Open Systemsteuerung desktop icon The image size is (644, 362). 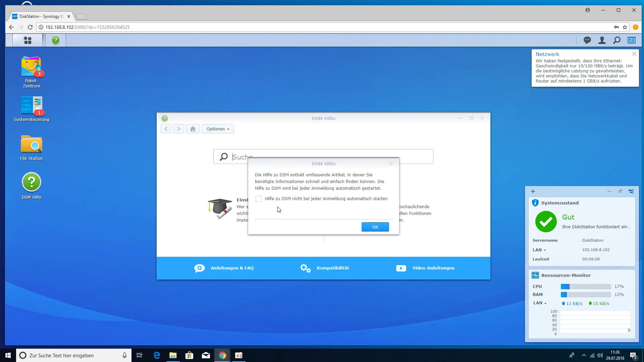click(x=31, y=109)
